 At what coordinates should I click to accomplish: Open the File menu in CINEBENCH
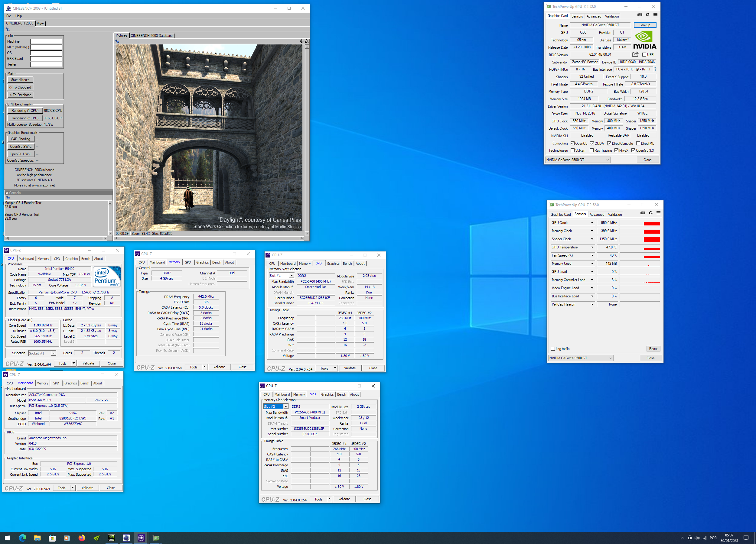(x=9, y=16)
